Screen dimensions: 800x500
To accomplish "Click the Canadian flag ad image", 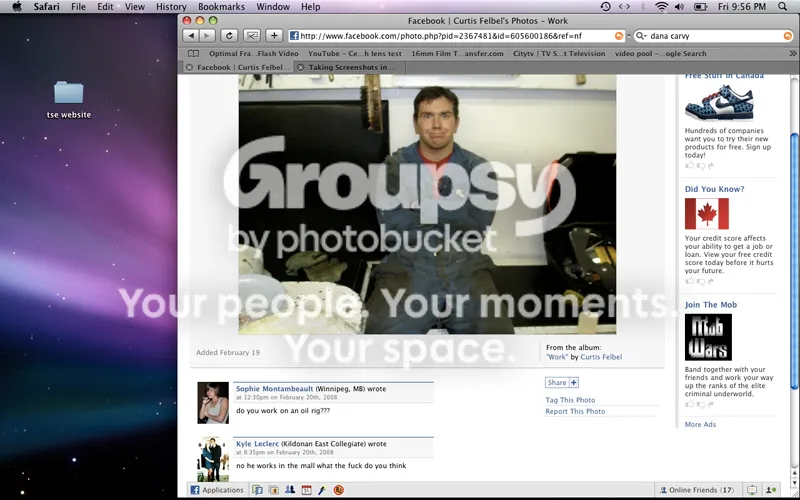I will coord(707,214).
